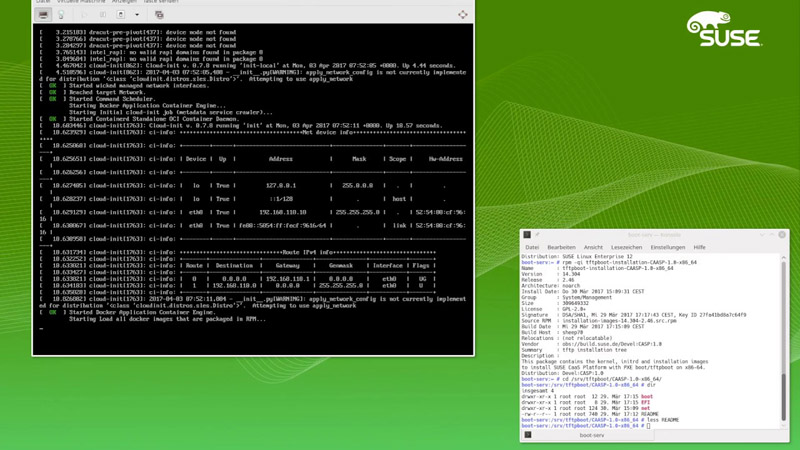Open the shutdown options dropdown arrow

click(x=137, y=15)
